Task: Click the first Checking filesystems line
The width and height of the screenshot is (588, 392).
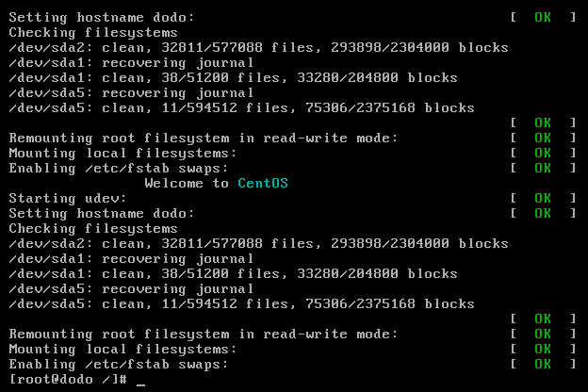Action: click(x=93, y=33)
